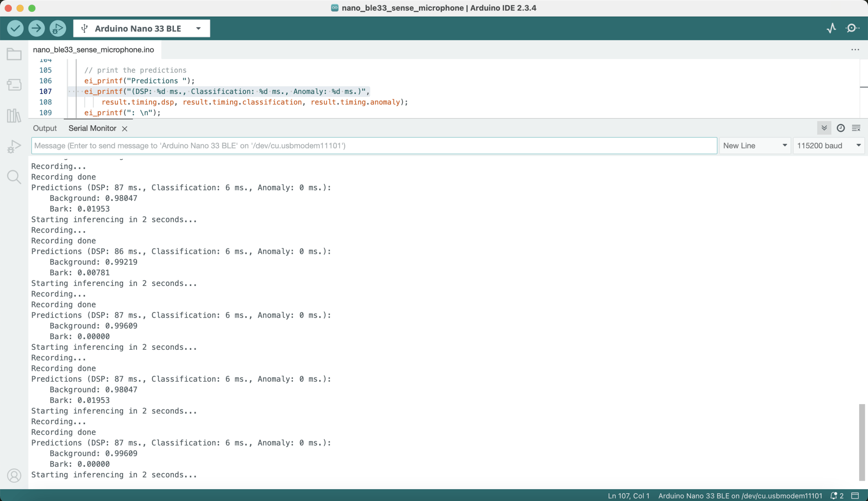Switch to the Output tab

pyautogui.click(x=45, y=128)
